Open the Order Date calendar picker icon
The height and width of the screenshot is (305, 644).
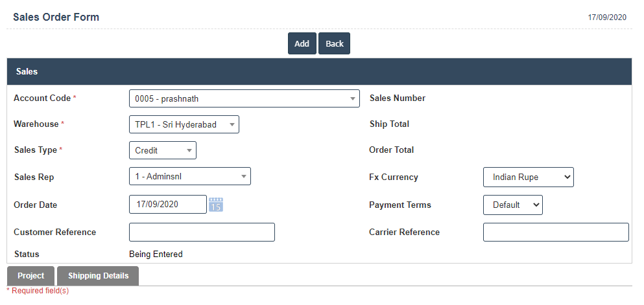216,205
